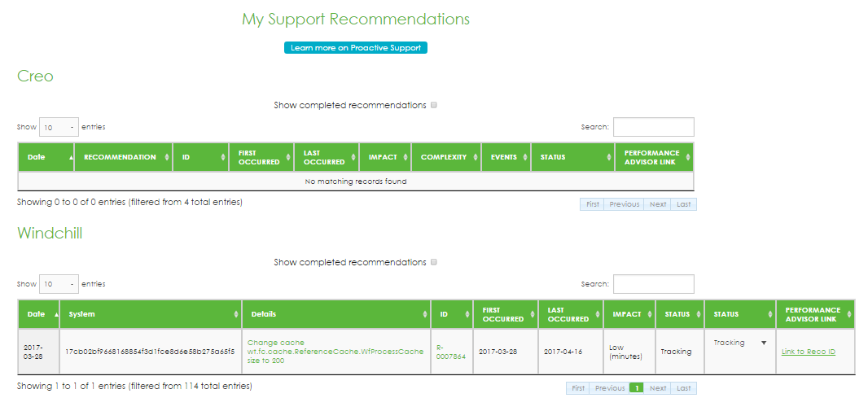
Task: Select the Low (minutes) impact cell
Action: tap(629, 352)
